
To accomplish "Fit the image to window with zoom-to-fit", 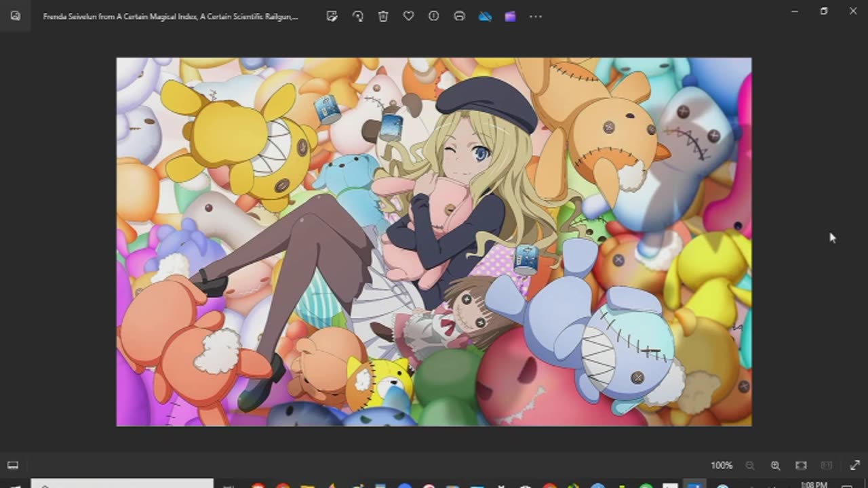I will point(801,466).
